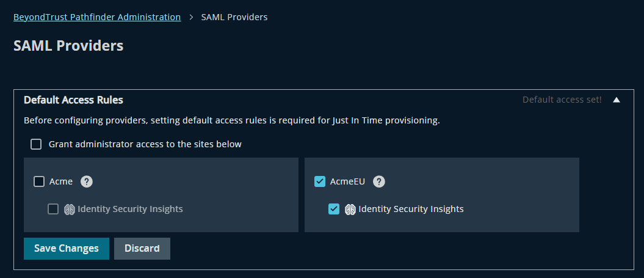This screenshot has width=644, height=278.
Task: Collapse the Default Access Rules panel
Action: click(616, 100)
